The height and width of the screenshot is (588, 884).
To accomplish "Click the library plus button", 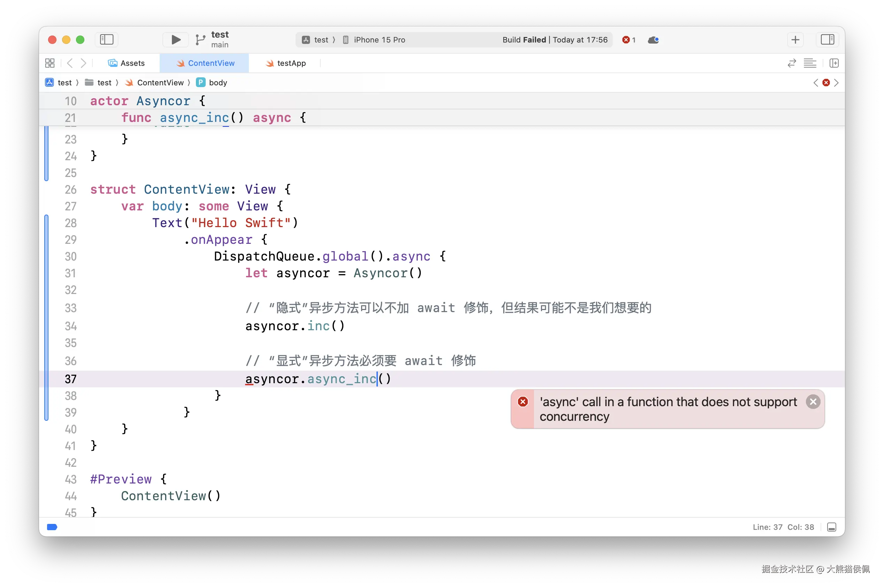I will pyautogui.click(x=795, y=40).
